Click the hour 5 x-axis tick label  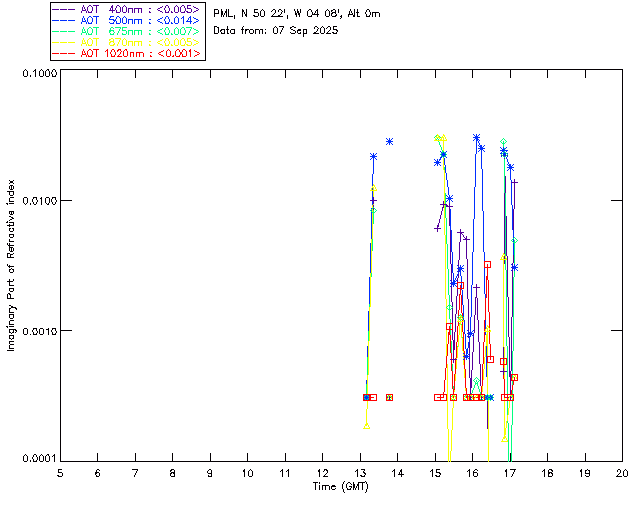click(x=60, y=472)
